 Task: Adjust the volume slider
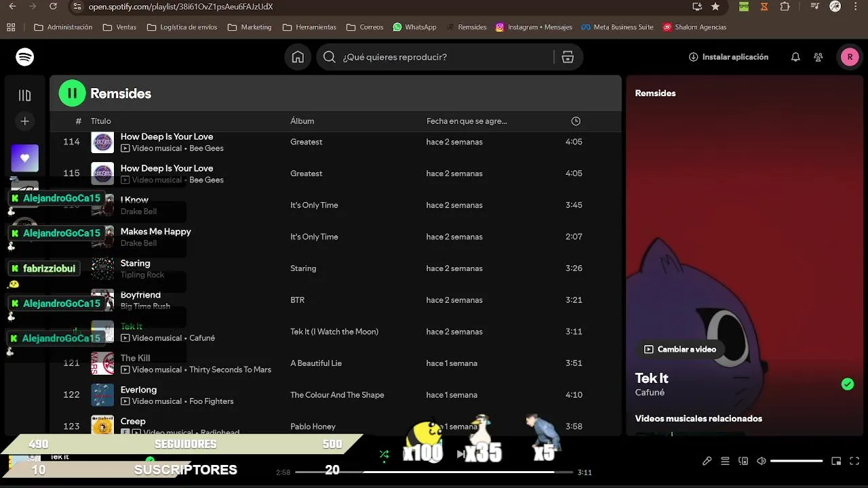tap(797, 461)
